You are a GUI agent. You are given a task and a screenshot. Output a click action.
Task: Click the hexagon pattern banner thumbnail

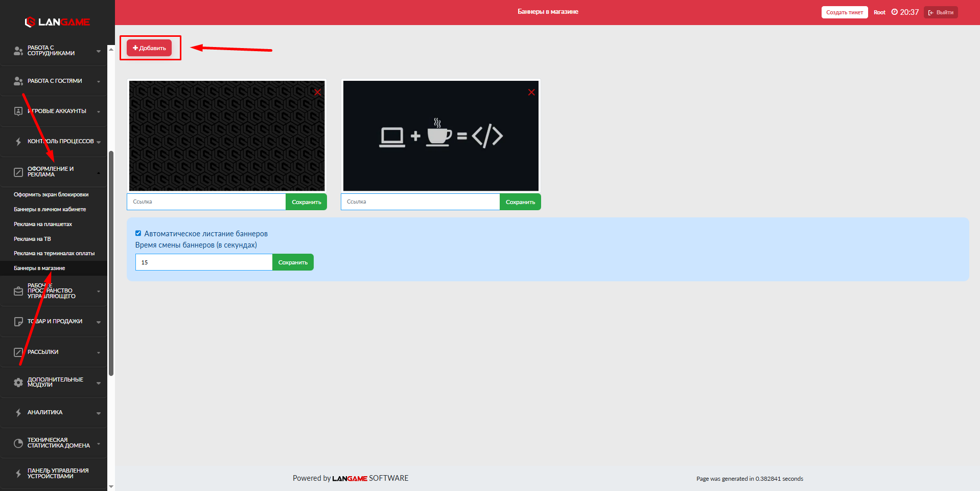point(227,136)
